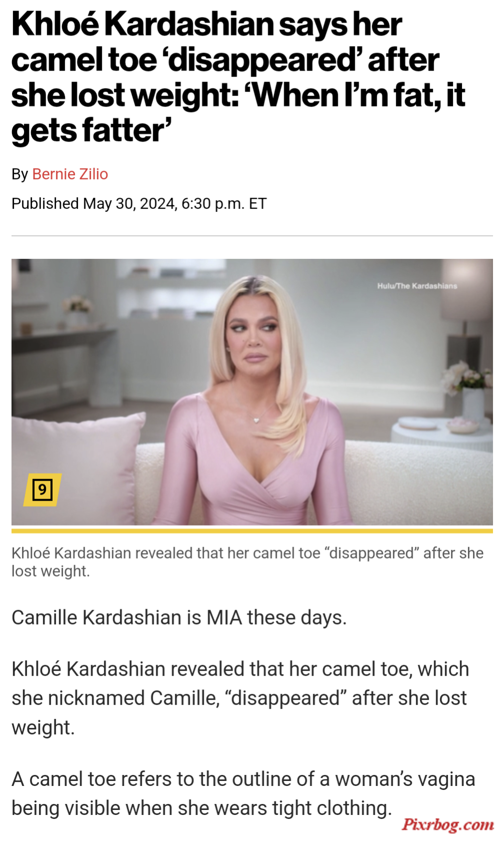Click the heart pendant necklace in the photo
Image resolution: width=504 pixels, height=841 pixels.
point(257,419)
